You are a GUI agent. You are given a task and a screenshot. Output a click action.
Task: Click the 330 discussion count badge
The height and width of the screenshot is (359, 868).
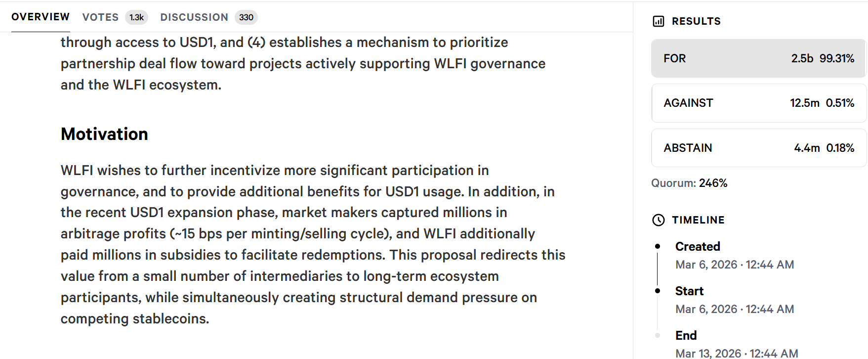[246, 17]
